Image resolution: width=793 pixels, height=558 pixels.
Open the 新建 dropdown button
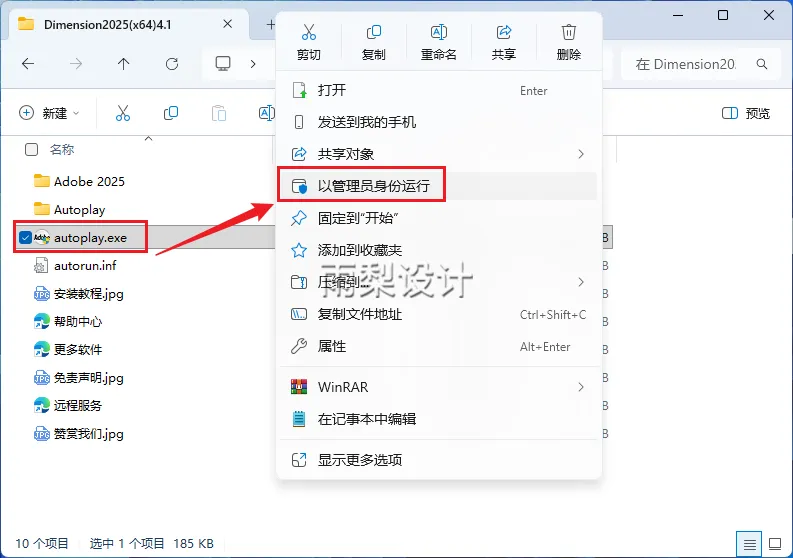coord(49,113)
